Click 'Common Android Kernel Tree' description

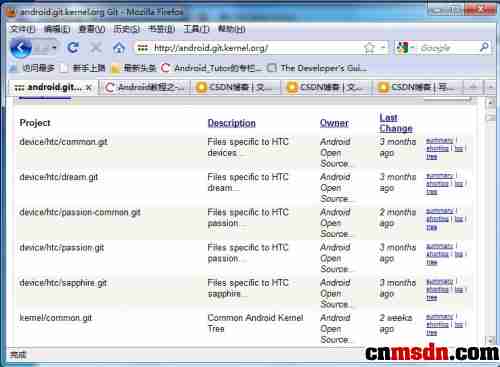point(255,323)
